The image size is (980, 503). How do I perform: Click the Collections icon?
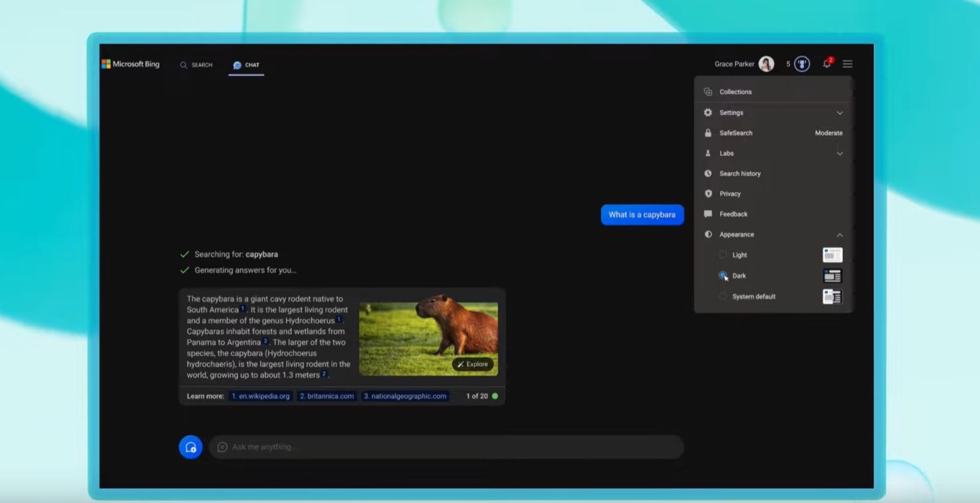(x=708, y=92)
